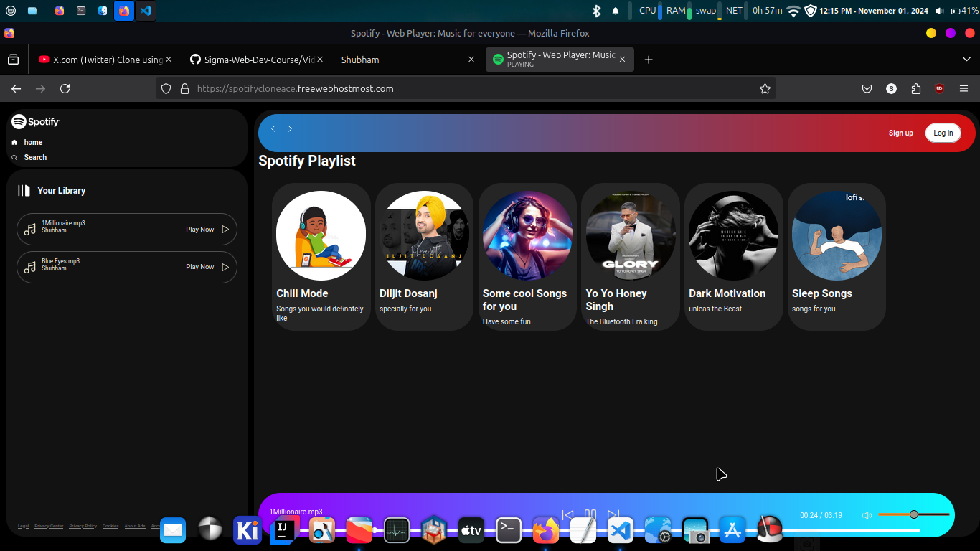This screenshot has height=551, width=980.
Task: Click the music note icon beside 1Millionaire.mp3
Action: pyautogui.click(x=30, y=230)
